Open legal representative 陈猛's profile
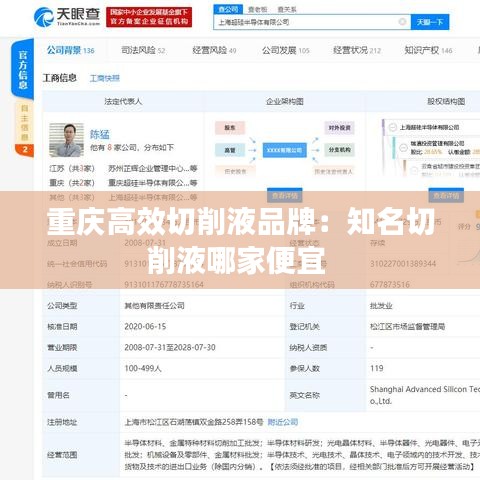The width and height of the screenshot is (480, 480). click(100, 134)
